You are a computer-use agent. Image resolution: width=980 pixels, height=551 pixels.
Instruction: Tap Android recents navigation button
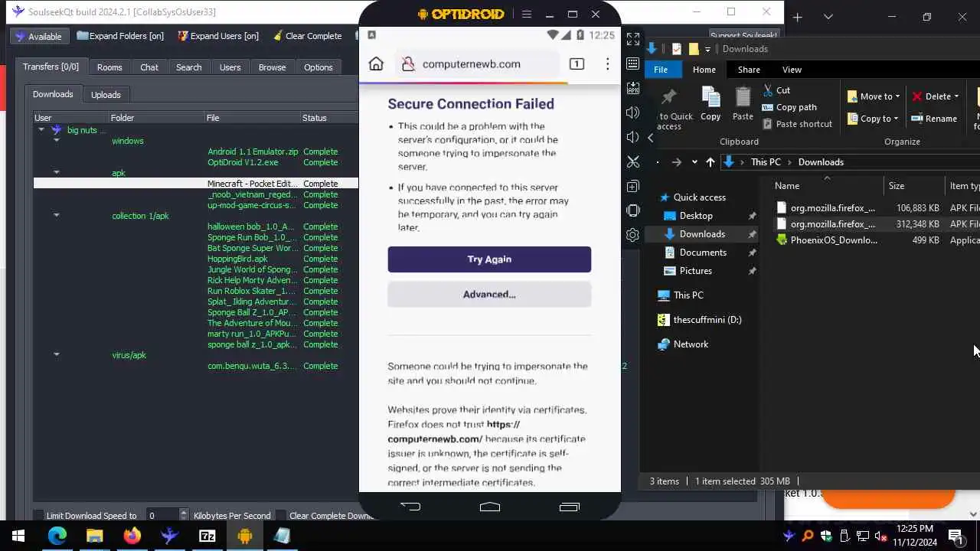(570, 507)
